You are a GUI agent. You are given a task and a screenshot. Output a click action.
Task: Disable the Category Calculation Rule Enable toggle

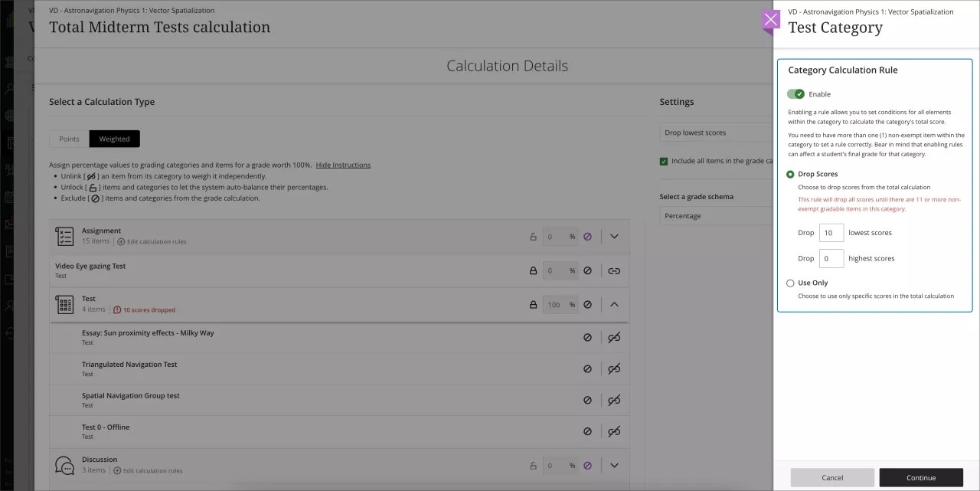795,93
